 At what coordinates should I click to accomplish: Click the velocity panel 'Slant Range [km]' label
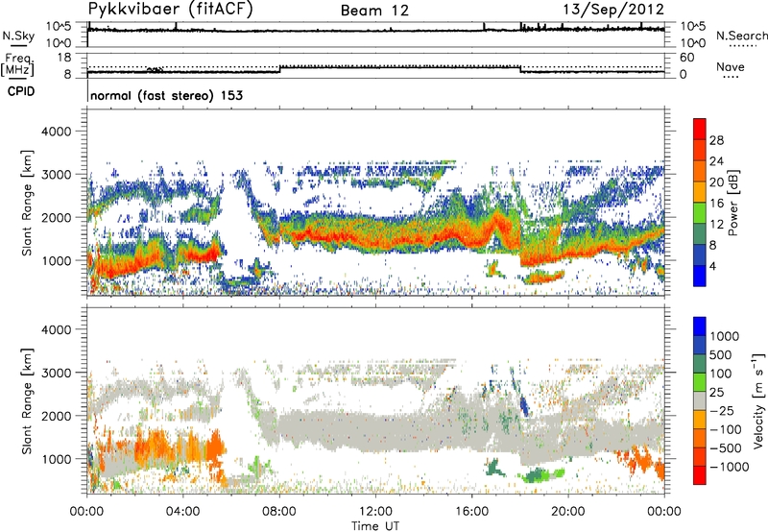pos(27,400)
